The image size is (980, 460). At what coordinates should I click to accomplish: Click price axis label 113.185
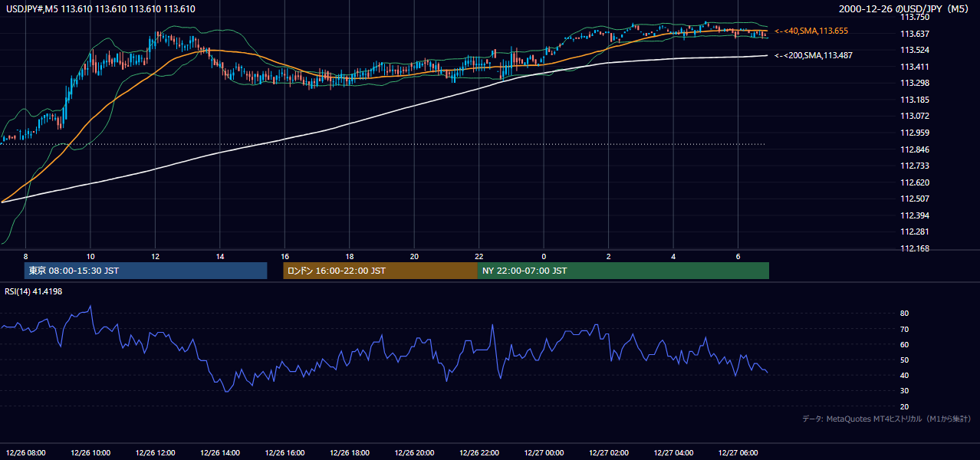(916, 100)
